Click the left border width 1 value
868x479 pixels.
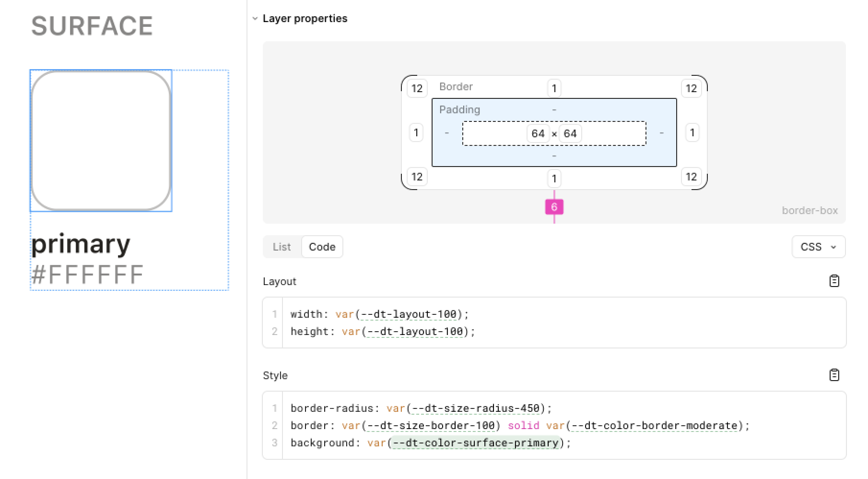(416, 132)
